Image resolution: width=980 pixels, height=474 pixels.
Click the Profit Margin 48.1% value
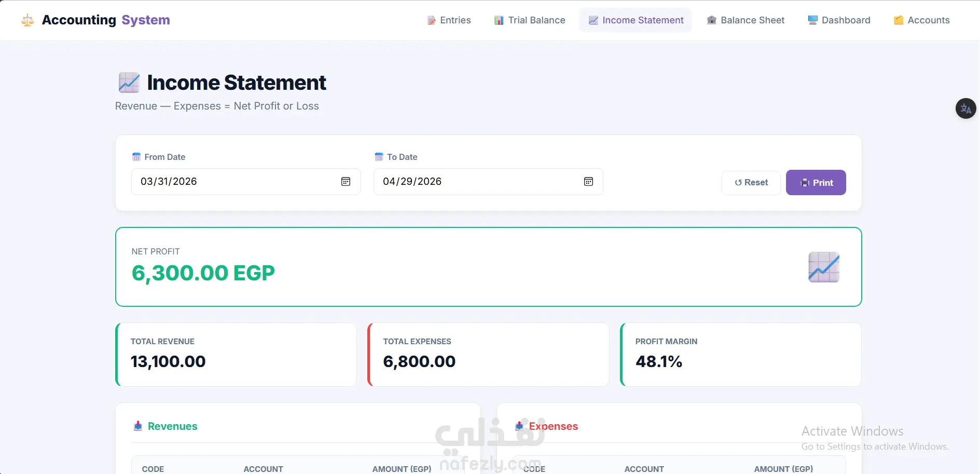click(659, 361)
